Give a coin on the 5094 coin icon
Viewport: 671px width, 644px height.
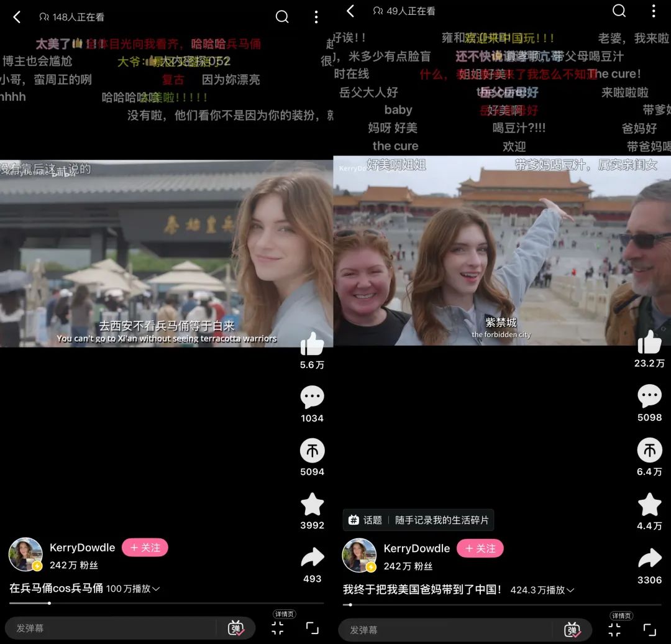coord(312,451)
